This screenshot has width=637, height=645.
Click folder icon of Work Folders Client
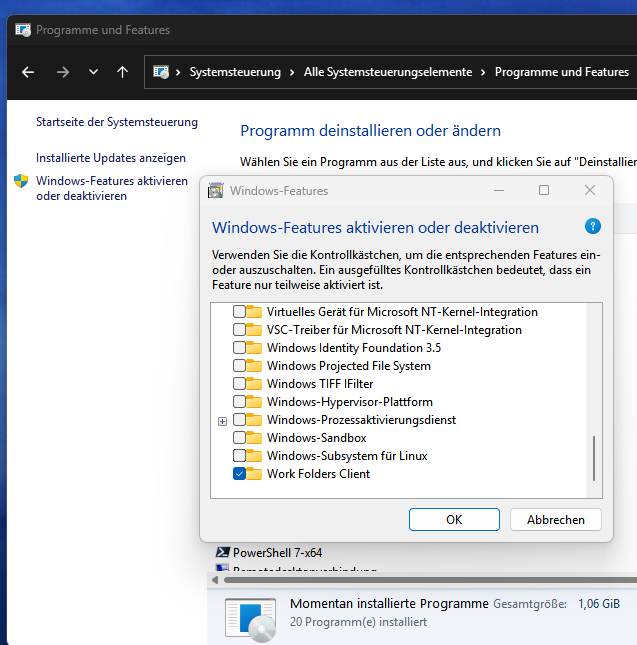pos(254,474)
